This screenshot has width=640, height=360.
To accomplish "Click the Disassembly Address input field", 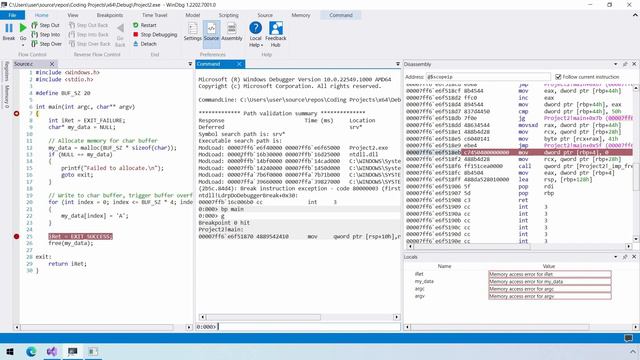I will pos(488,77).
